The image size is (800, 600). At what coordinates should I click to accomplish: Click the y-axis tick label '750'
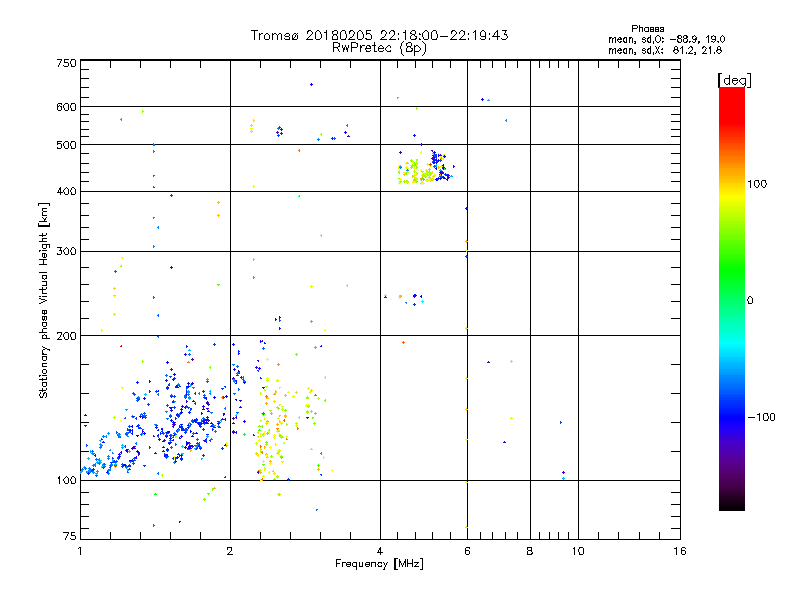pos(66,63)
